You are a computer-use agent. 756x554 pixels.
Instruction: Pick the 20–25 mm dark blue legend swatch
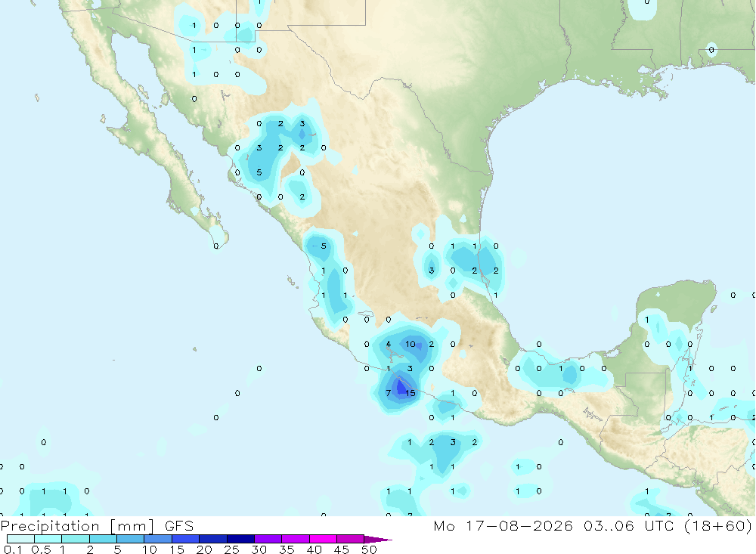(212, 539)
